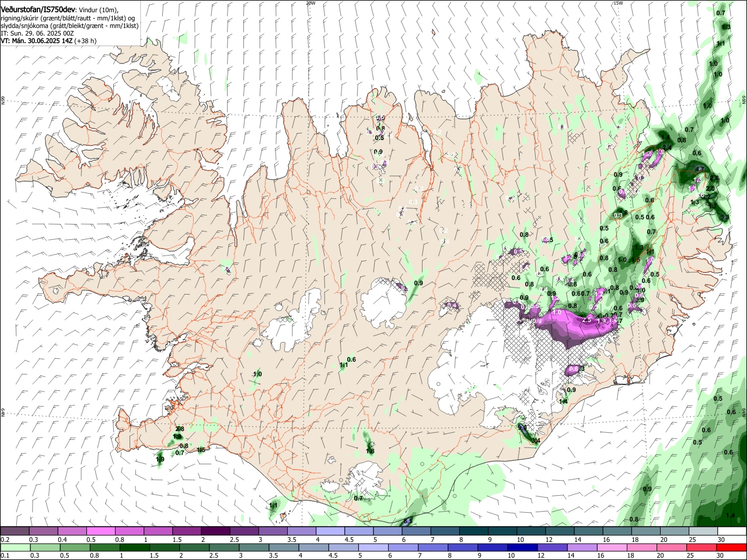This screenshot has width=747, height=560.
Task: Select the lower legend swatch for 7–8
Action: click(x=433, y=547)
